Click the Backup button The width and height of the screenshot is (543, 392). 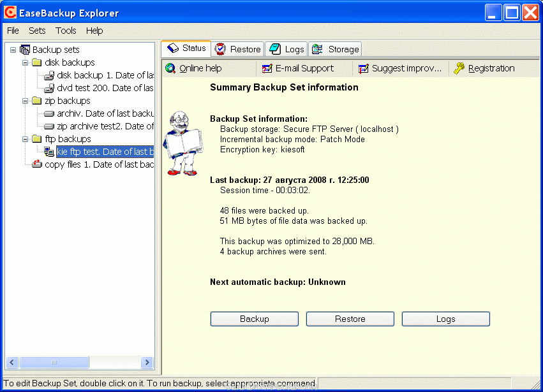[x=255, y=319]
